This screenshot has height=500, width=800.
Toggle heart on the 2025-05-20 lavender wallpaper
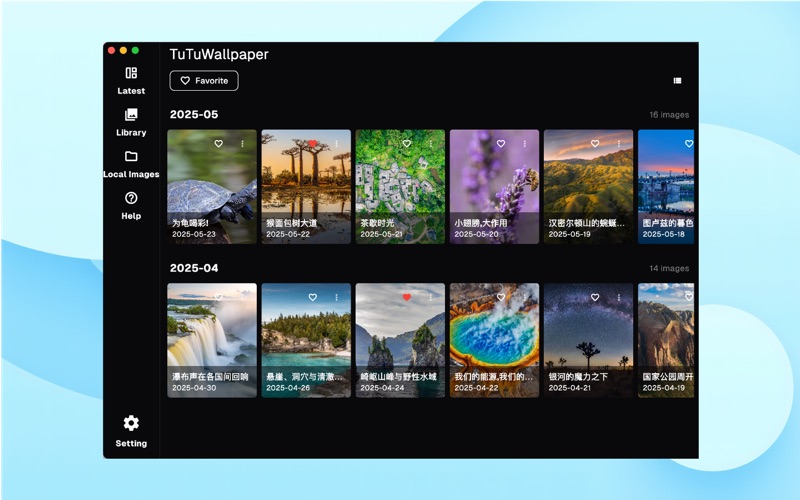(x=501, y=144)
